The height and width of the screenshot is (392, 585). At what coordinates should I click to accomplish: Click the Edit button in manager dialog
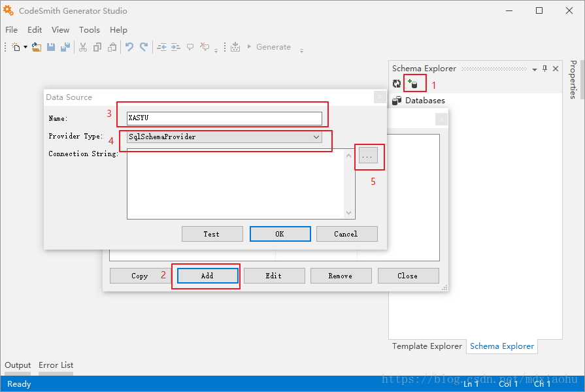pyautogui.click(x=275, y=276)
